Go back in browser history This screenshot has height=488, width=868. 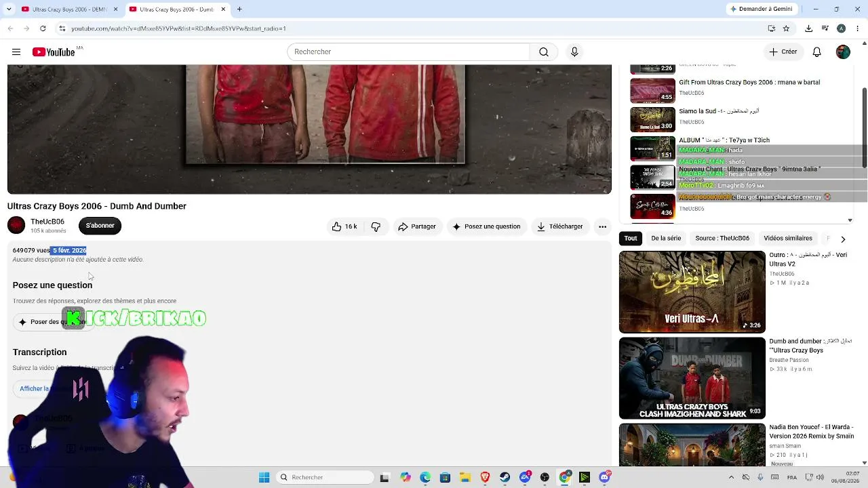click(x=10, y=28)
